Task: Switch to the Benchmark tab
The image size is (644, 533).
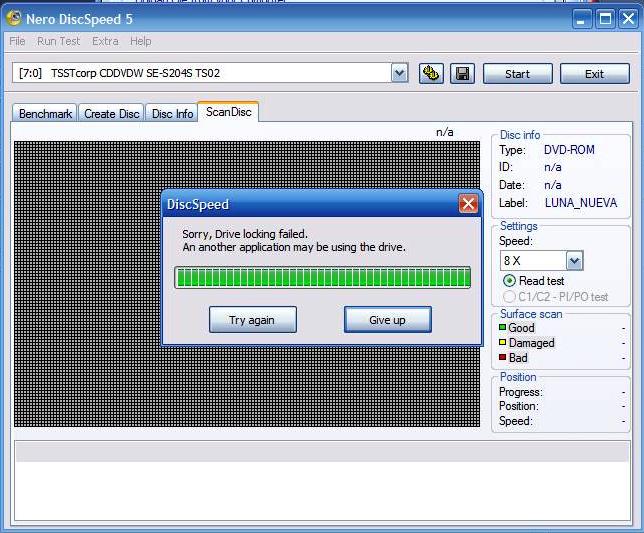Action: coord(45,114)
